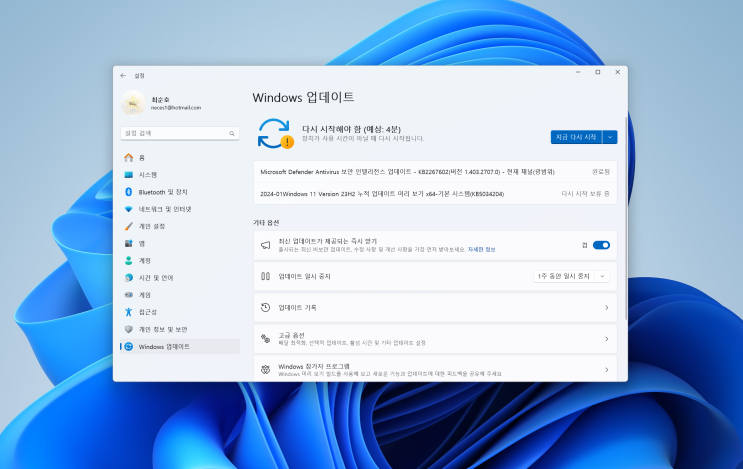The image size is (743, 469).
Task: Click the hotmail address under the user name
Action: coord(176,108)
